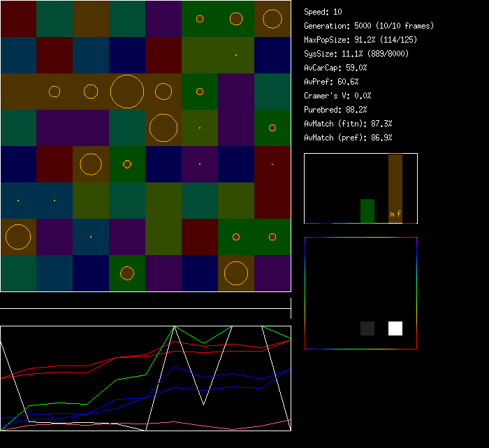
Task: Select the dark gray square in the color box
Action: click(x=367, y=328)
